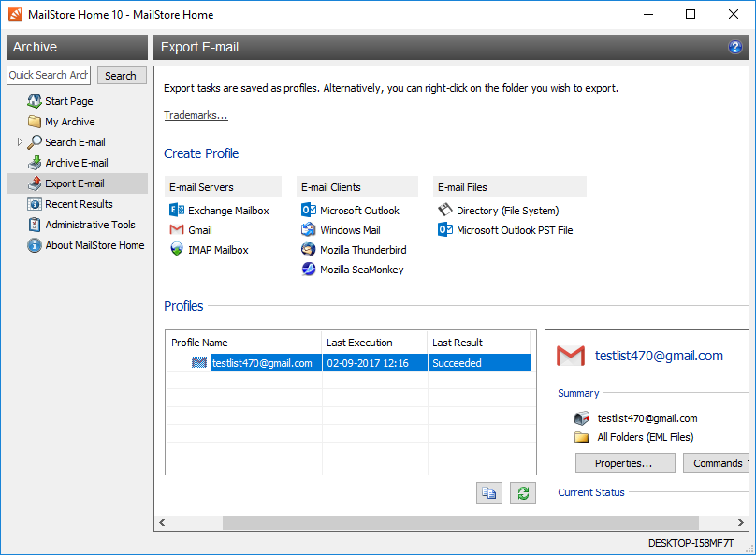The height and width of the screenshot is (555, 756).
Task: Click the Export E-mail sidebar icon
Action: tap(35, 183)
